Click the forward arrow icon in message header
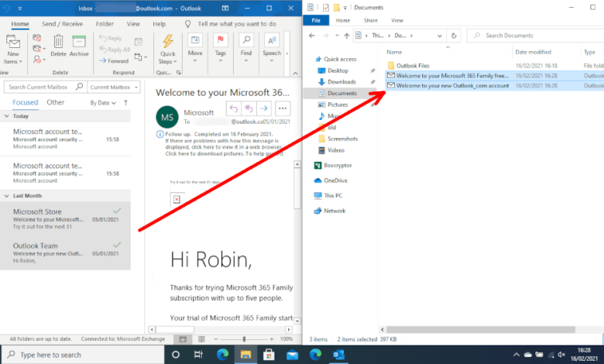The width and height of the screenshot is (604, 364). click(x=263, y=108)
